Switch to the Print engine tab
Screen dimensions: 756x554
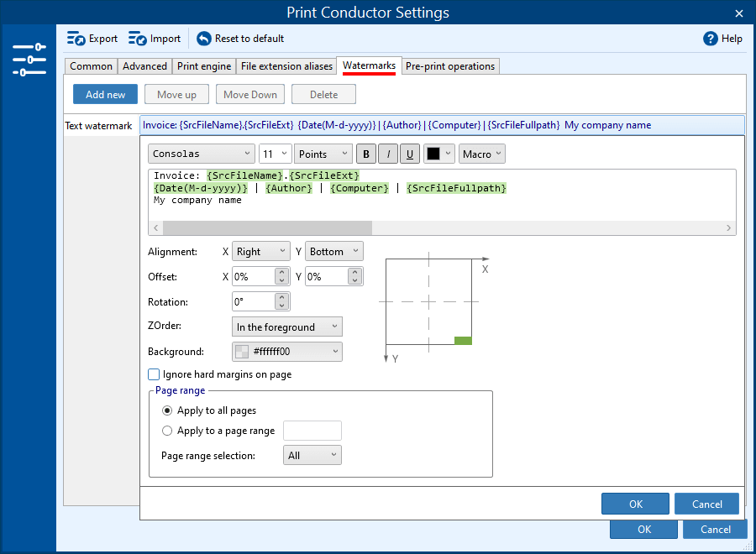[x=204, y=66]
